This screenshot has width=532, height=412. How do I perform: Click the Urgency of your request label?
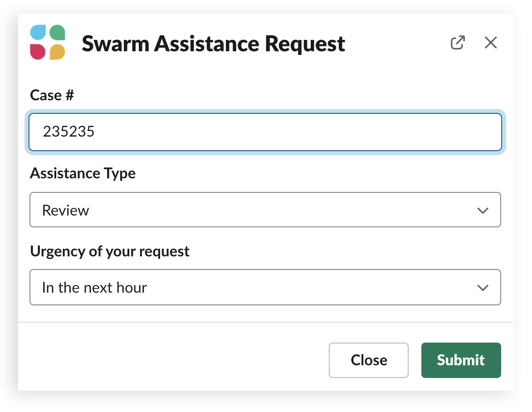(110, 251)
